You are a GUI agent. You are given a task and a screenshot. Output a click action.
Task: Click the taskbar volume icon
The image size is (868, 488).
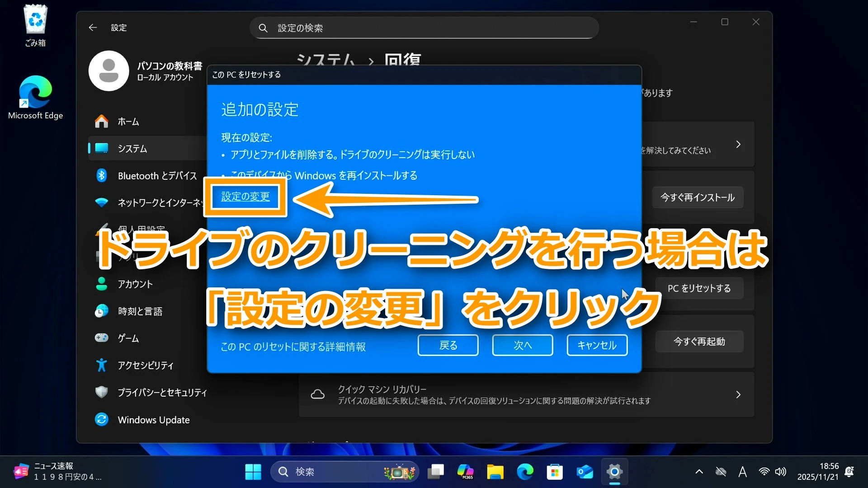[x=781, y=472]
